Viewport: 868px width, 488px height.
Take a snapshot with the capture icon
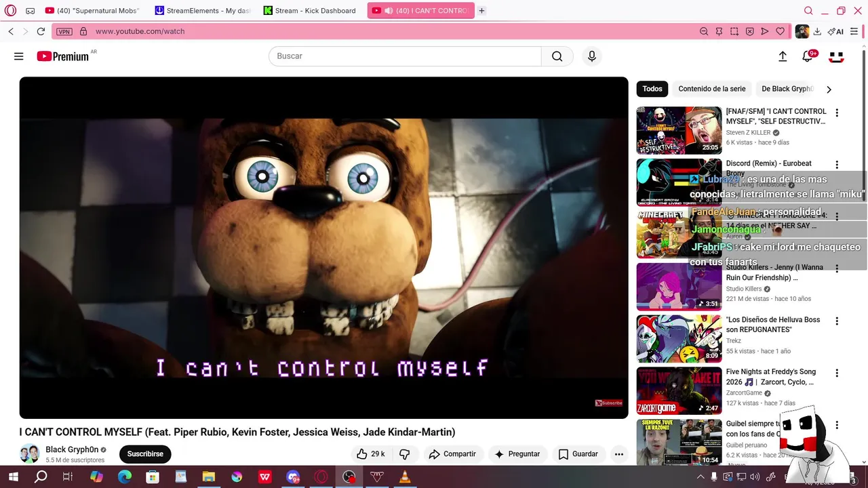click(x=734, y=31)
